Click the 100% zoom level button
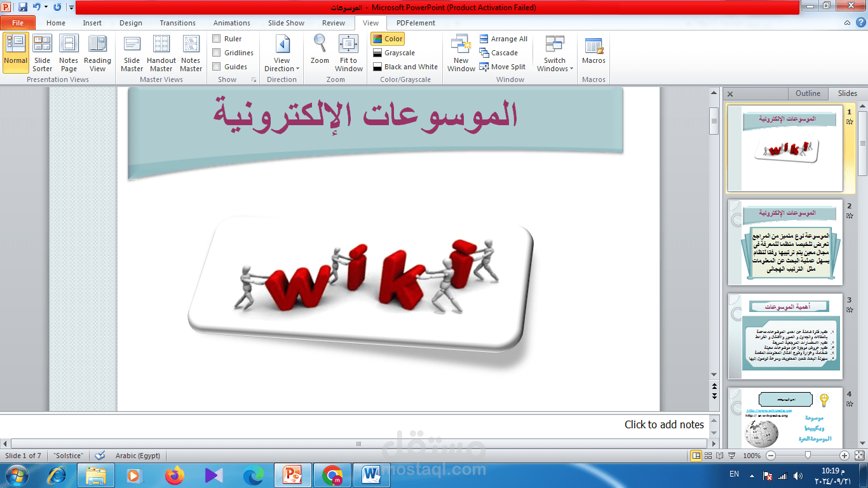The height and width of the screenshot is (488, 868). [x=752, y=456]
